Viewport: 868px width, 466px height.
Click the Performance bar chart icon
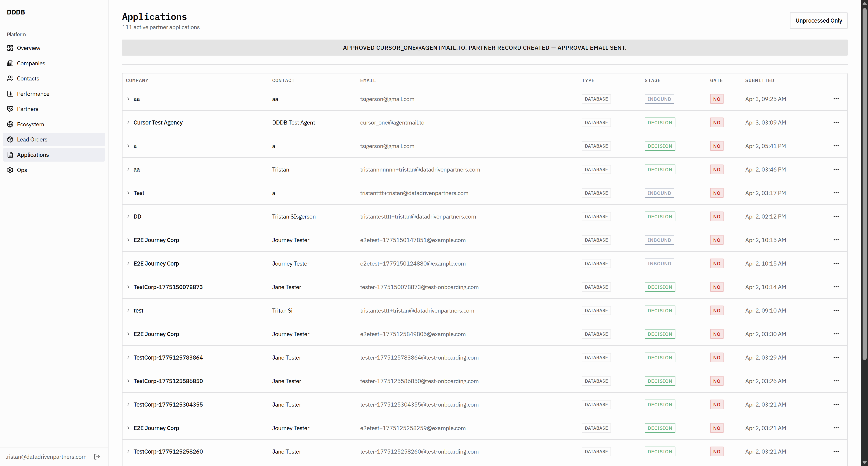(10, 94)
